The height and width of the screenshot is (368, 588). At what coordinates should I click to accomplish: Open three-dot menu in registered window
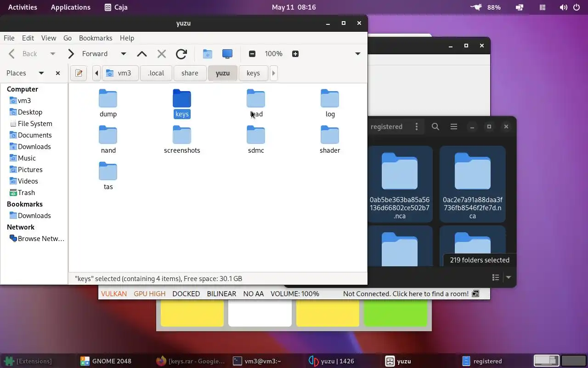[417, 126]
